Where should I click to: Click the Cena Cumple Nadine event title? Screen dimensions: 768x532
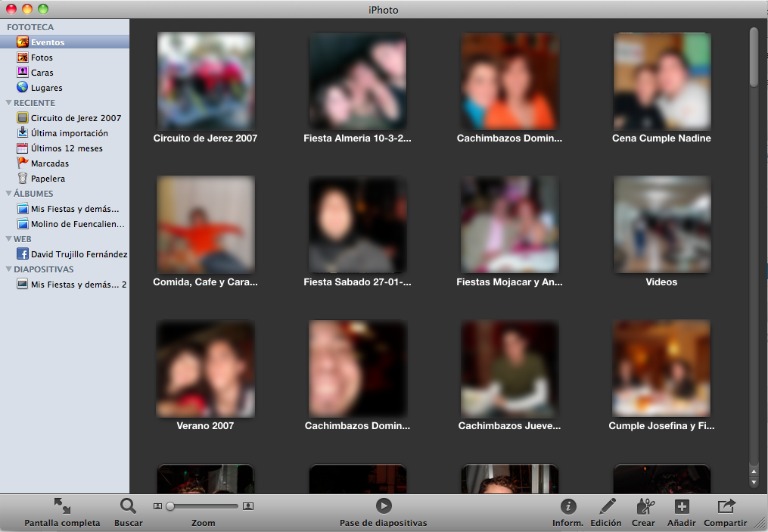coord(662,138)
